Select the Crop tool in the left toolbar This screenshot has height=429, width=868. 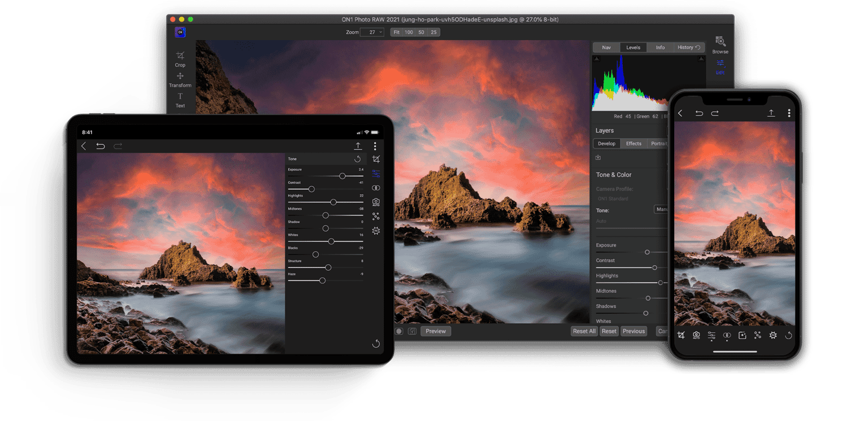click(x=180, y=59)
